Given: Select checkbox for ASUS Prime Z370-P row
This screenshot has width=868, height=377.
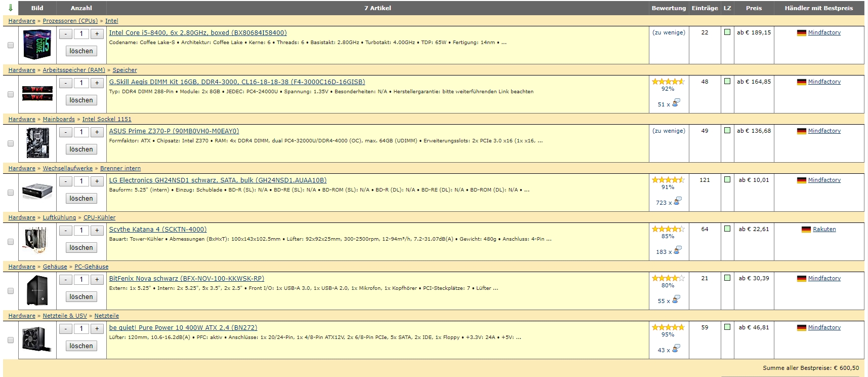Looking at the screenshot, I should click(11, 143).
